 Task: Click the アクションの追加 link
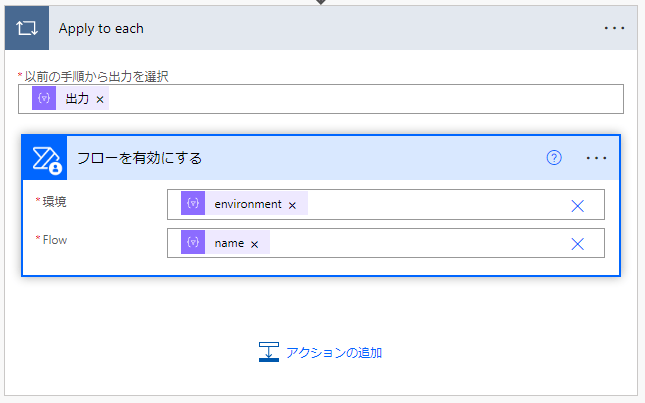333,352
